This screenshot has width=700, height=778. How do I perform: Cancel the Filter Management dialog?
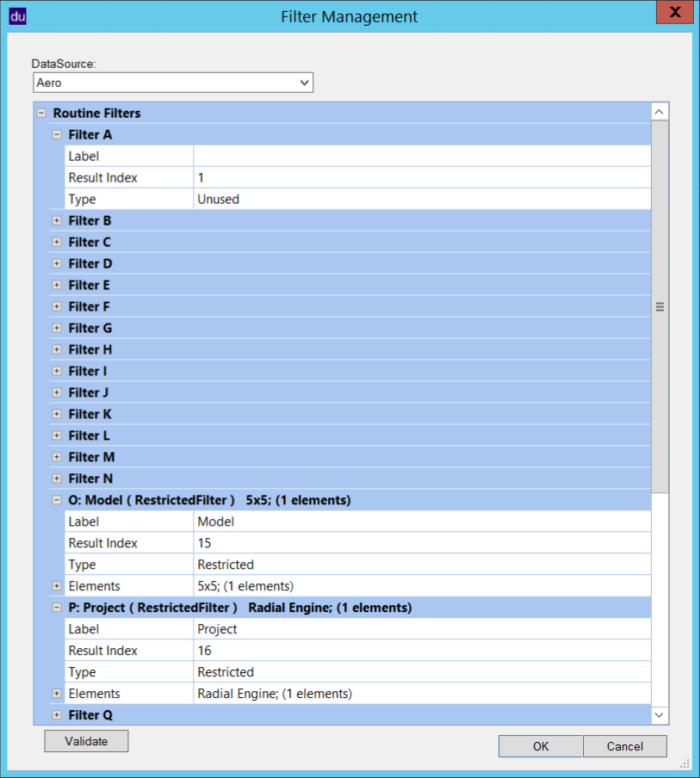click(x=624, y=746)
